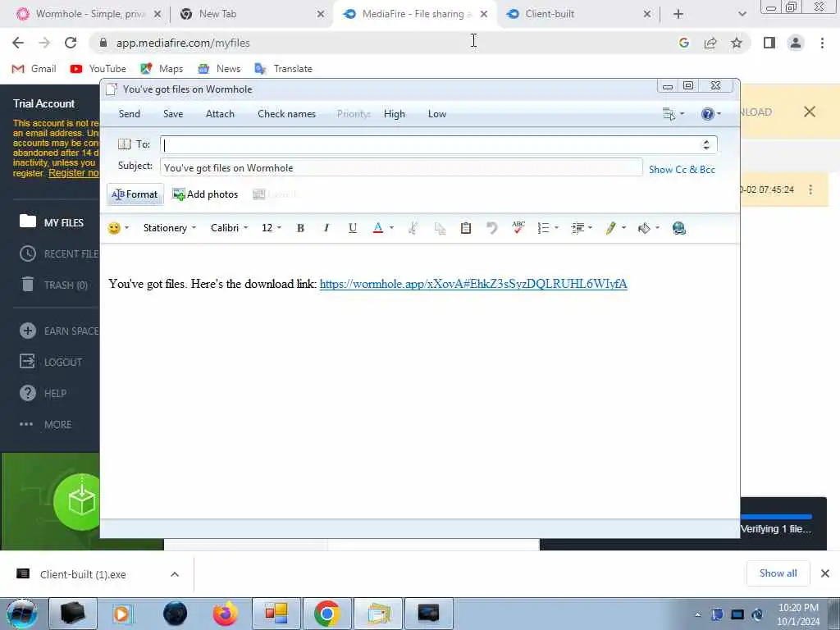Click Show all downloads
The width and height of the screenshot is (840, 630).
pos(778,573)
